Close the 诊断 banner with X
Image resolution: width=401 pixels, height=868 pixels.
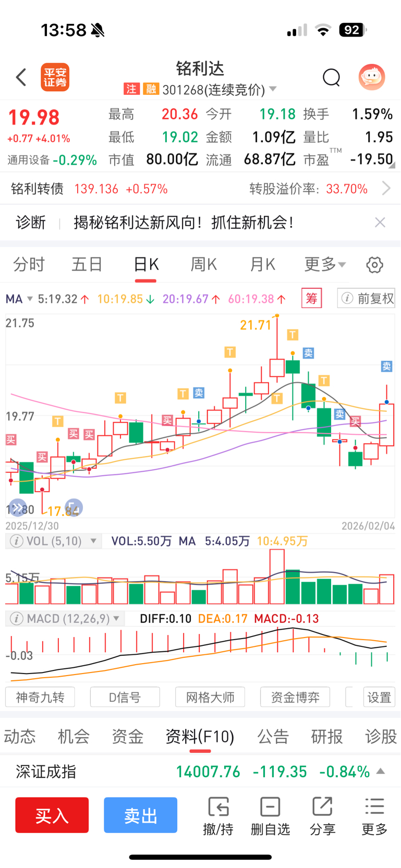pos(380,223)
